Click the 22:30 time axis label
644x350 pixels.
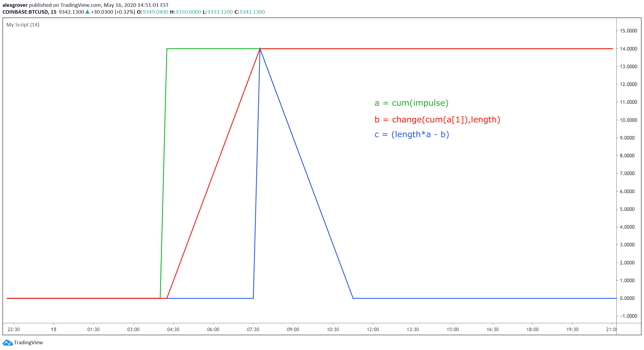(14, 330)
